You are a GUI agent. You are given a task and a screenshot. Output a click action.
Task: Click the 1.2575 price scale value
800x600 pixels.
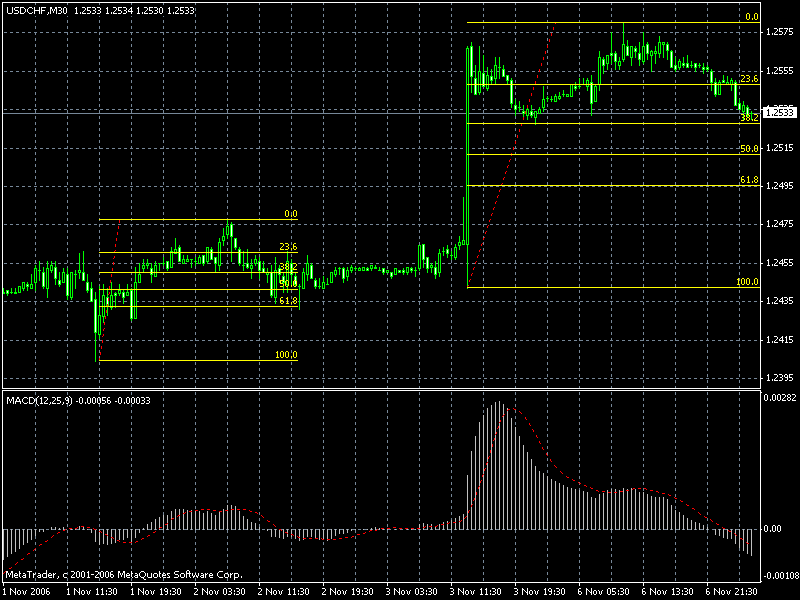pos(779,32)
